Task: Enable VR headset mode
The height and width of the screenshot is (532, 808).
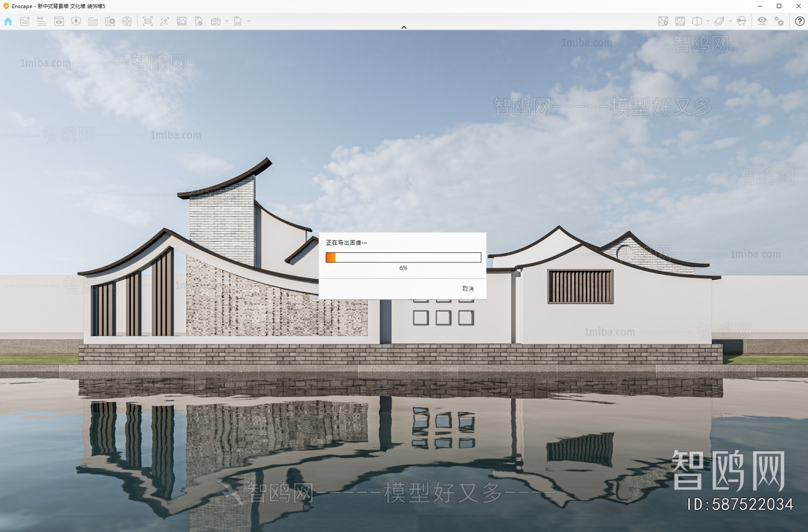Action: pyautogui.click(x=741, y=21)
